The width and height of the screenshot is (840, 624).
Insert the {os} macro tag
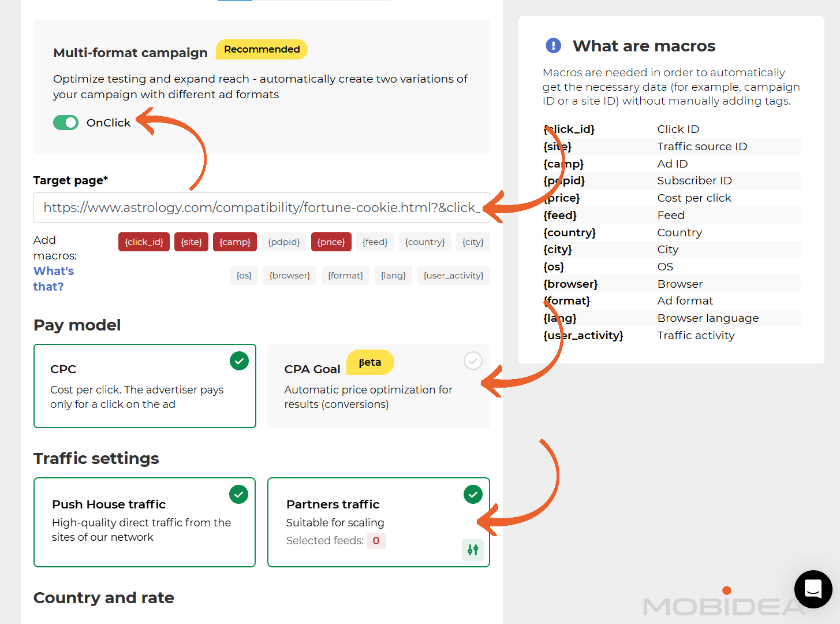[x=244, y=276]
